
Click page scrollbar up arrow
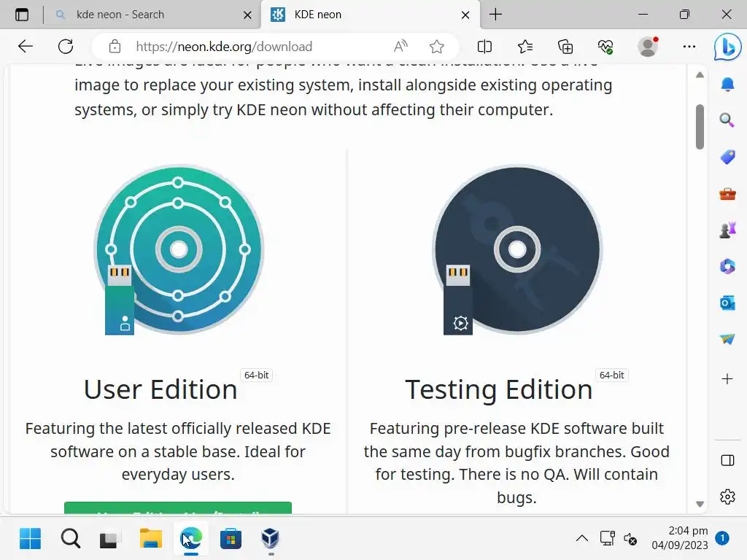[x=700, y=75]
